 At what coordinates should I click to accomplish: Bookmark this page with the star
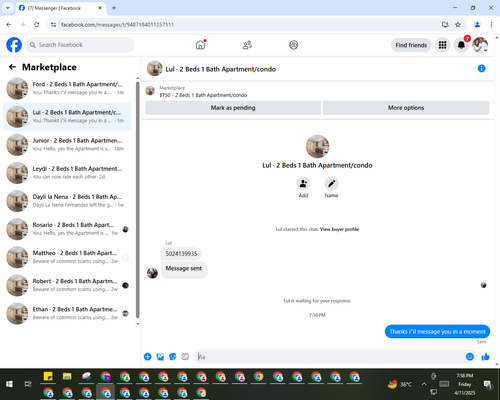[458, 24]
